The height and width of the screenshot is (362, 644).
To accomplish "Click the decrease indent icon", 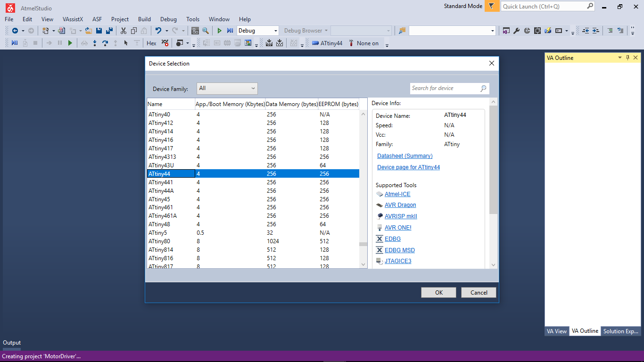I will (x=586, y=31).
